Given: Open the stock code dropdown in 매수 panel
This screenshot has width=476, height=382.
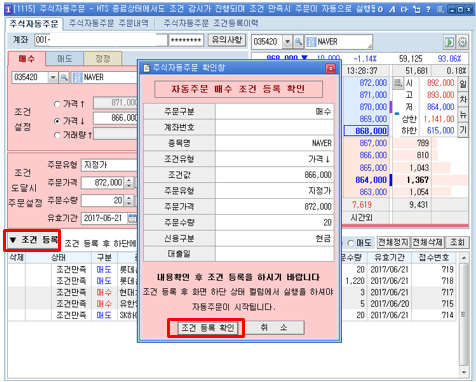Looking at the screenshot, I should click(53, 77).
